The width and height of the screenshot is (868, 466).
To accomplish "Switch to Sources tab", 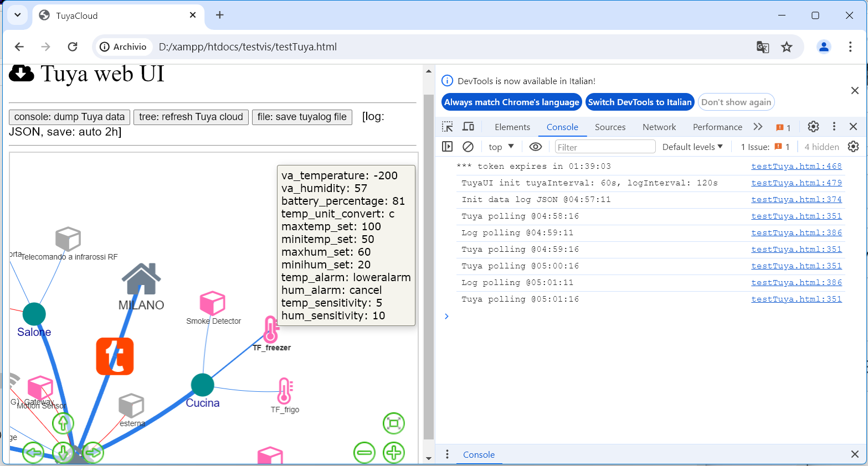I will [x=610, y=127].
